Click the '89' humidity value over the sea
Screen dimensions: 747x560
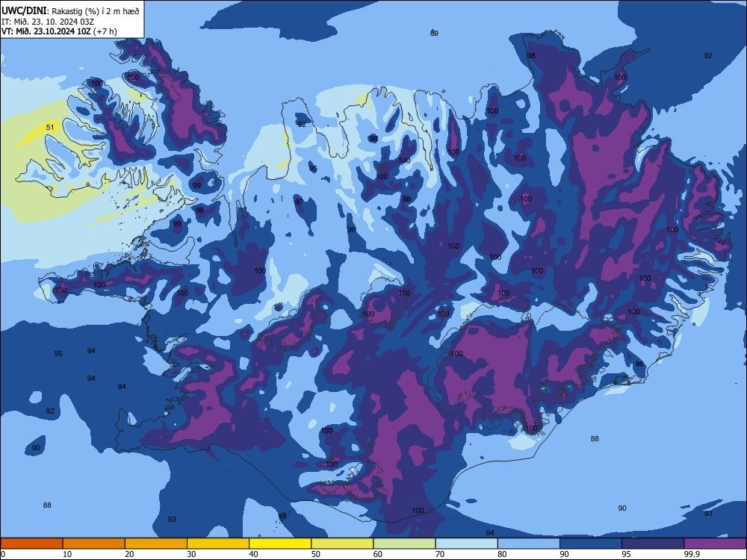coord(434,34)
